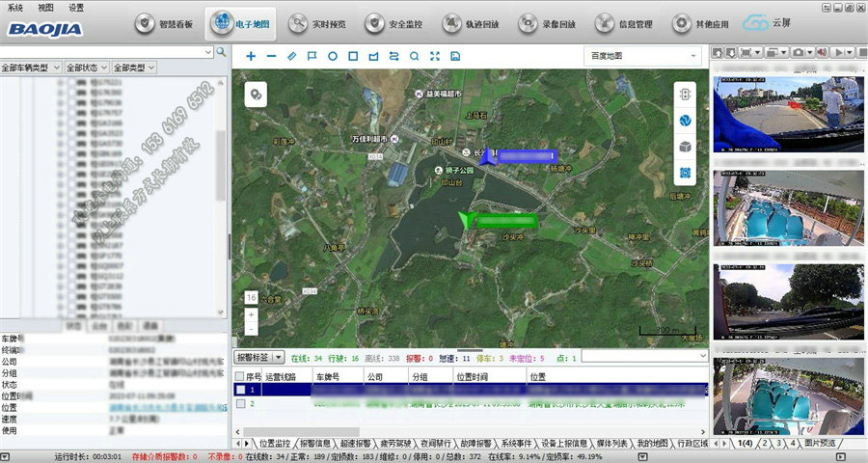Click the fullscreen expand map icon
The image size is (868, 463).
point(434,56)
